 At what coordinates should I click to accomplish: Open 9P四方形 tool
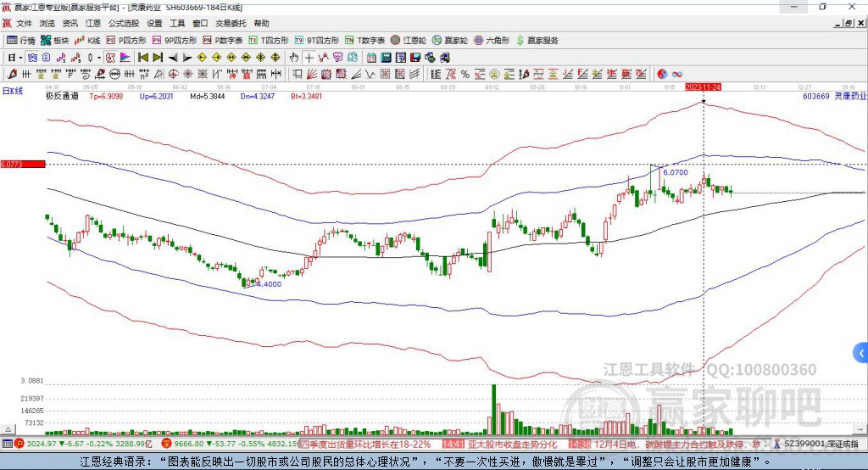[175, 41]
